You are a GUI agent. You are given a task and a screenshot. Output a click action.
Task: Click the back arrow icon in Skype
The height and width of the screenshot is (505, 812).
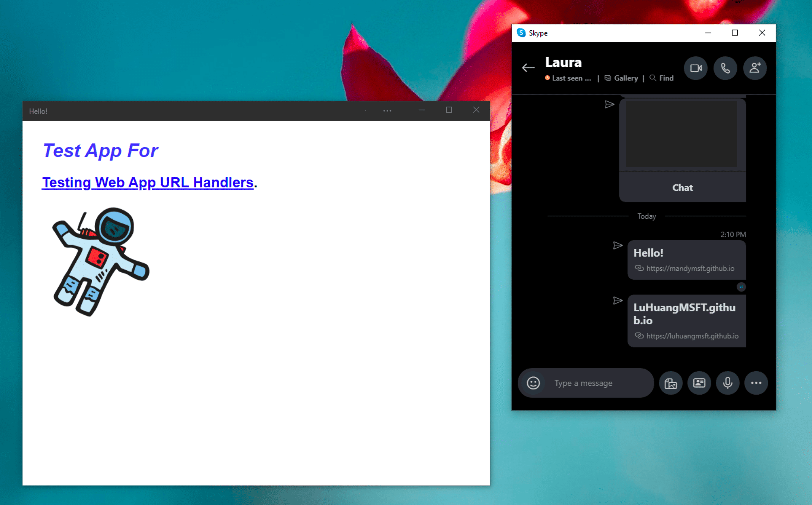(x=527, y=67)
